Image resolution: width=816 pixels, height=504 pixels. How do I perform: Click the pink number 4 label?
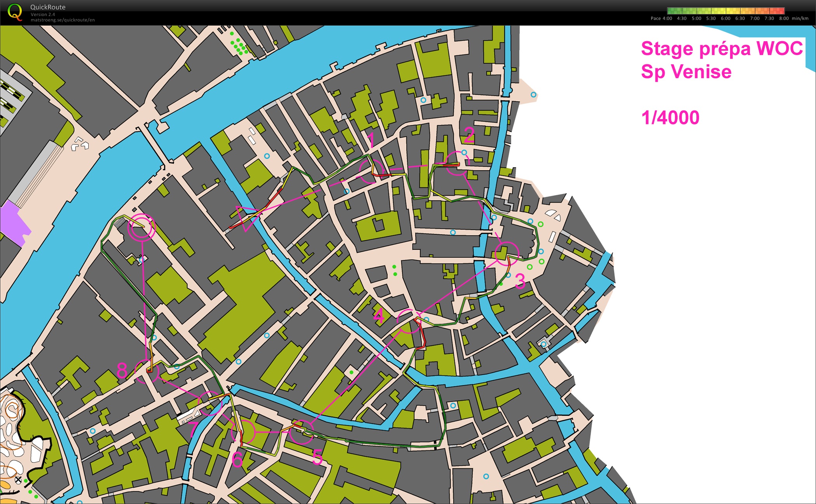click(379, 316)
